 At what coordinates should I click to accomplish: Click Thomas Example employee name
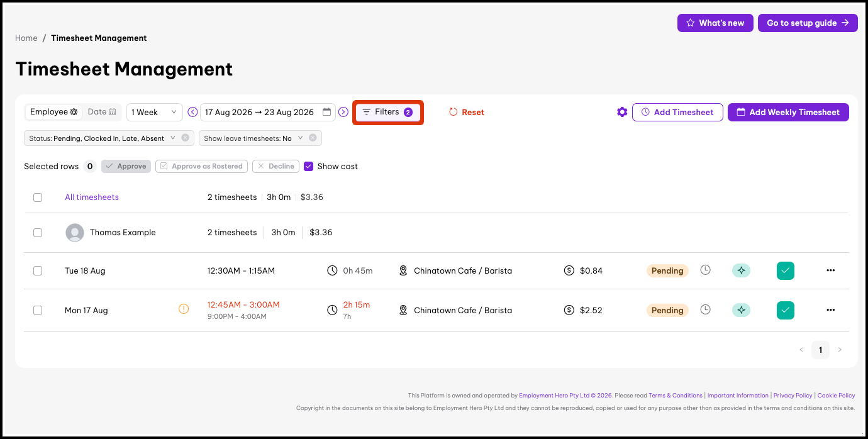point(123,232)
